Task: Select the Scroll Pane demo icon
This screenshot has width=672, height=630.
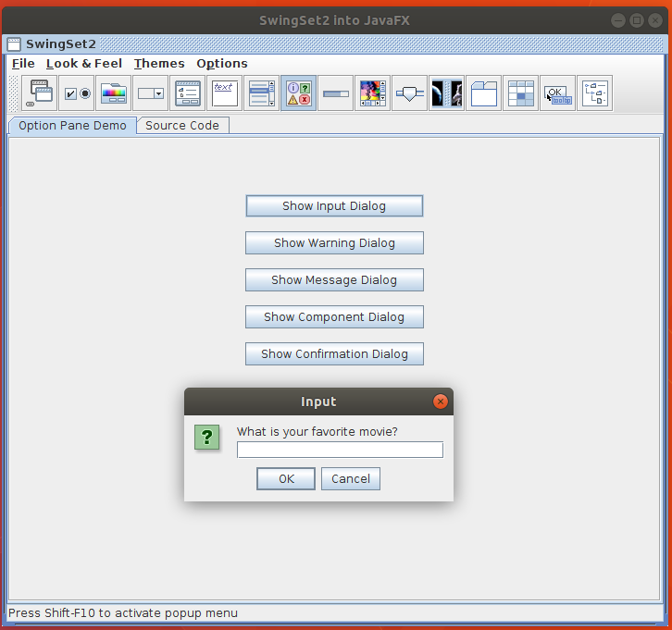Action: click(x=373, y=93)
